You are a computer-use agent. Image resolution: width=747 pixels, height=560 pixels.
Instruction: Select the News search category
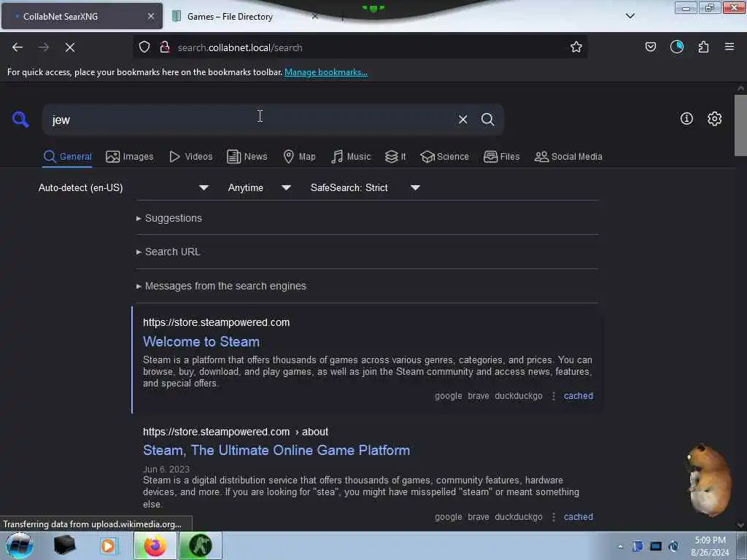pyautogui.click(x=247, y=157)
